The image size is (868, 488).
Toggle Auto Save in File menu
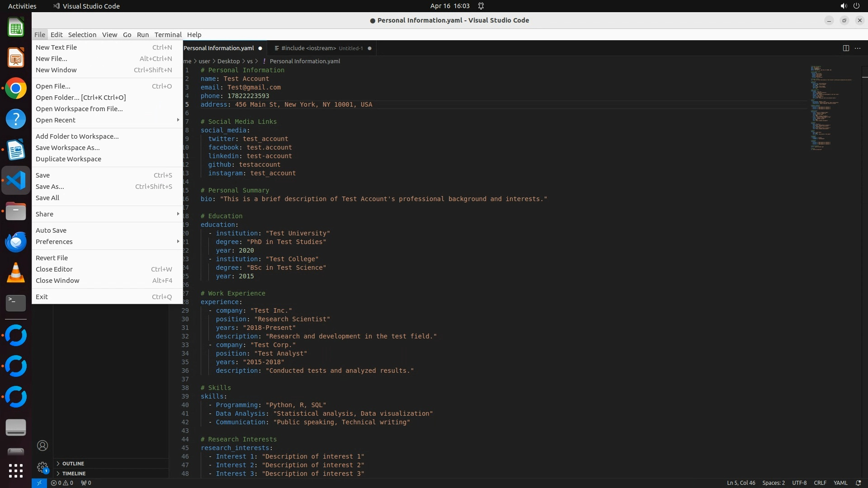[x=51, y=230]
